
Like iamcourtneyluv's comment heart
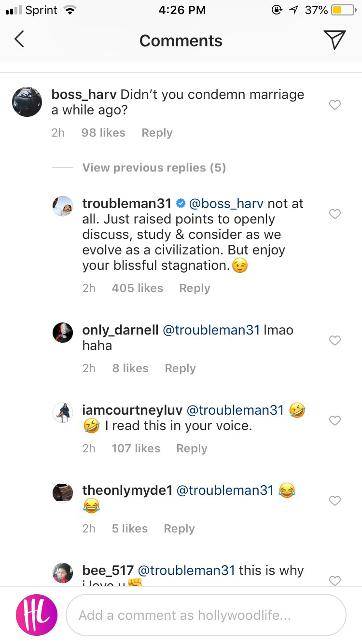[x=334, y=420]
